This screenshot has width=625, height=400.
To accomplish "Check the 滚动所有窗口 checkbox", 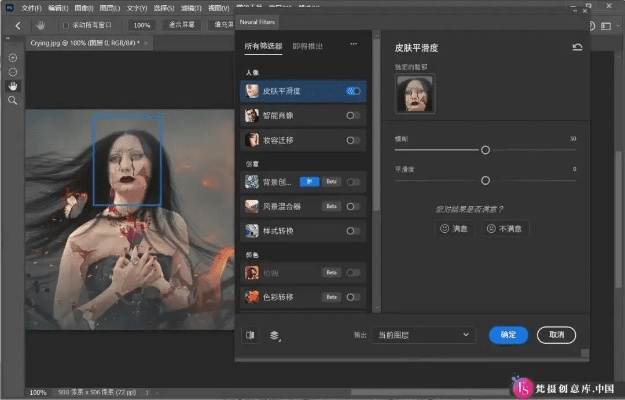I will click(x=67, y=25).
